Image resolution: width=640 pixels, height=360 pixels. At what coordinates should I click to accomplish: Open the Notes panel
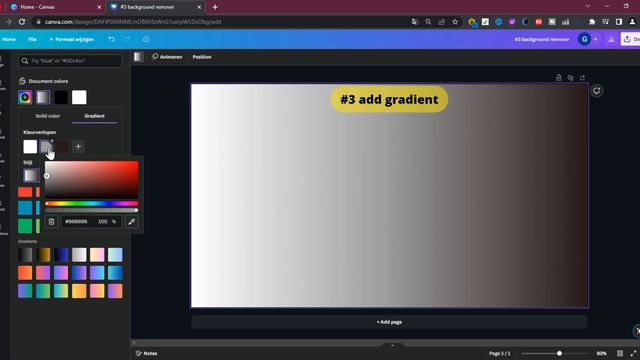pos(147,353)
